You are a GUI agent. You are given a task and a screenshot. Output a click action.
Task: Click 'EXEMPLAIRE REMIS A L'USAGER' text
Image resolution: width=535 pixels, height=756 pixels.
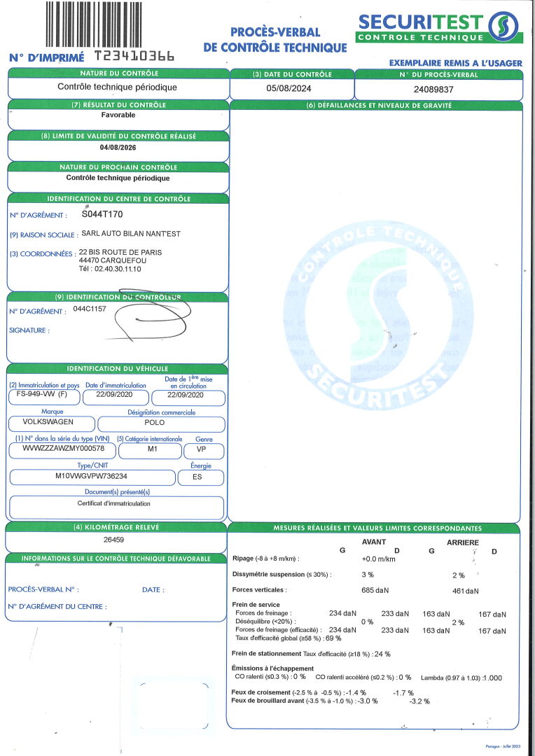click(455, 63)
